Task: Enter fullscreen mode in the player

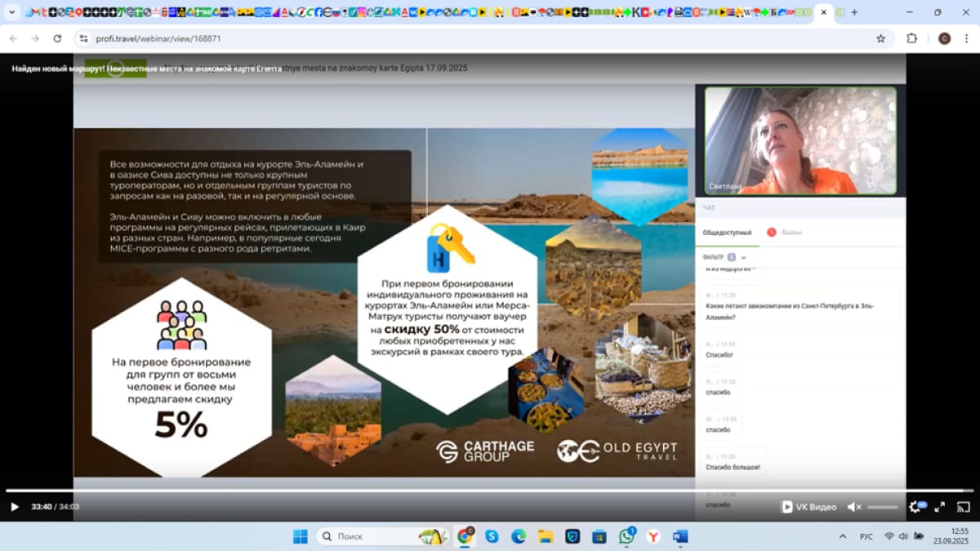Action: pos(940,507)
